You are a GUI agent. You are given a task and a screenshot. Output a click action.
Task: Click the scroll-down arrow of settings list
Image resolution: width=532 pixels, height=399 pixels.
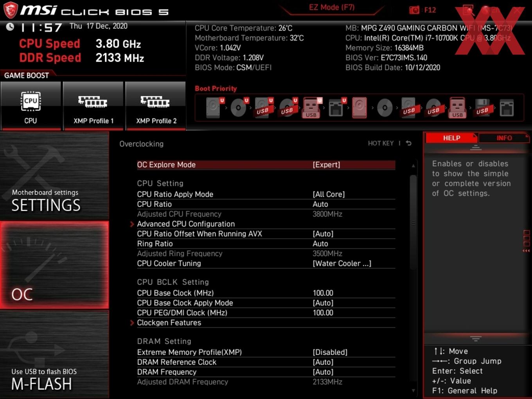tap(413, 390)
